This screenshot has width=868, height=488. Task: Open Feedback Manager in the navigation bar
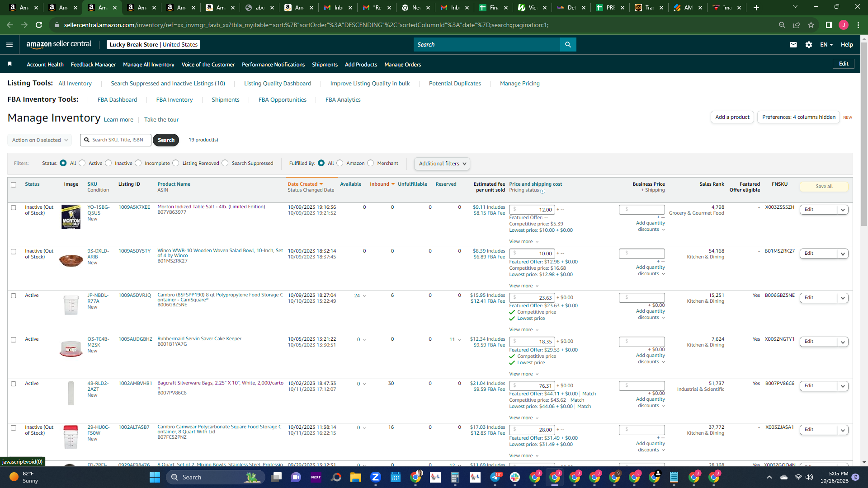point(93,65)
